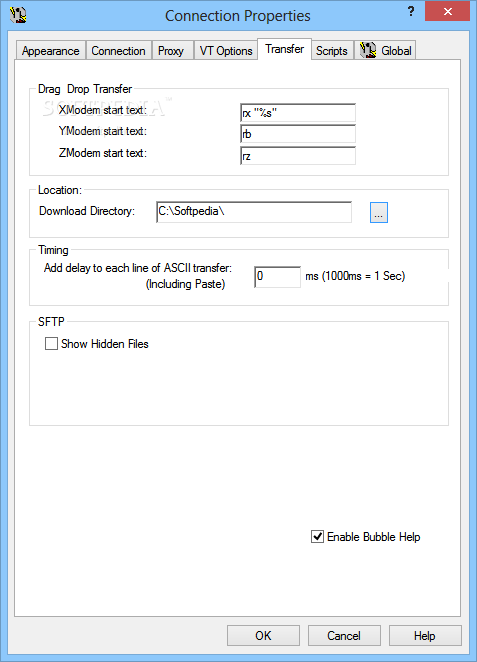Click the XModem start text field
477x662 pixels.
point(298,113)
